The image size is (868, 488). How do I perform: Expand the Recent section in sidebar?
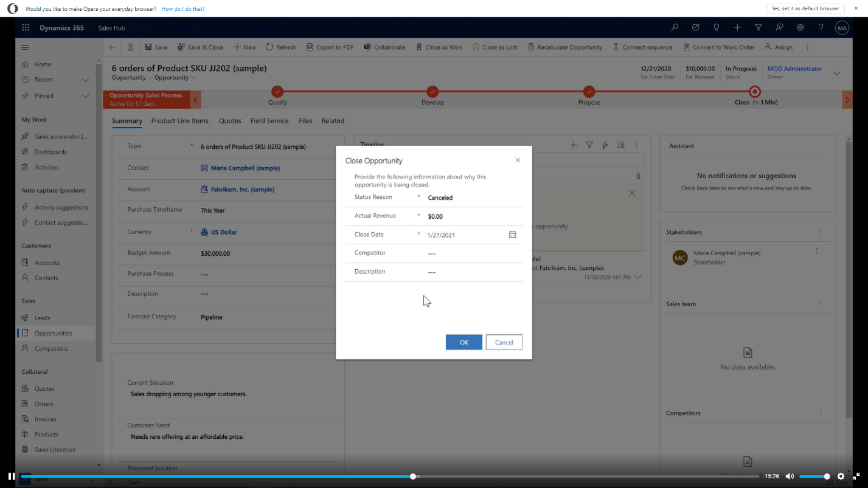pyautogui.click(x=85, y=80)
